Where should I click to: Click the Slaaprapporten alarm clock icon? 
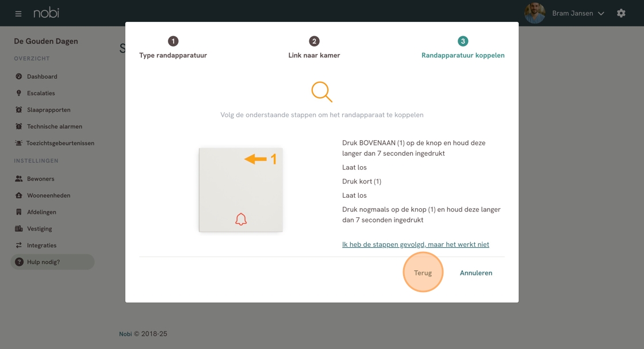coord(18,110)
